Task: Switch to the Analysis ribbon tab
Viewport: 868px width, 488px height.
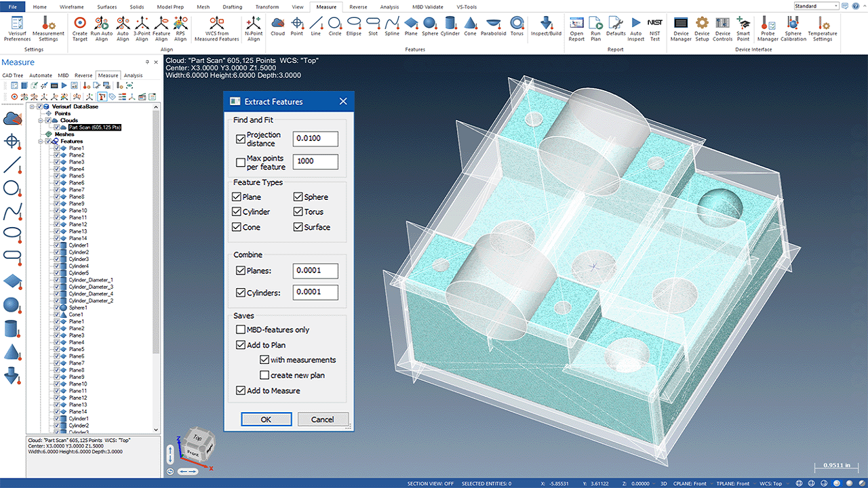Action: [389, 6]
